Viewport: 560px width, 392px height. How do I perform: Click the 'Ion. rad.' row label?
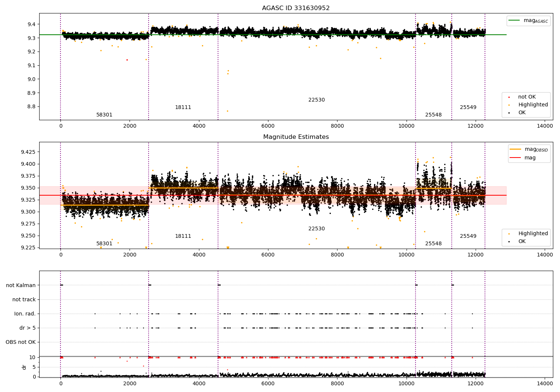coord(25,314)
